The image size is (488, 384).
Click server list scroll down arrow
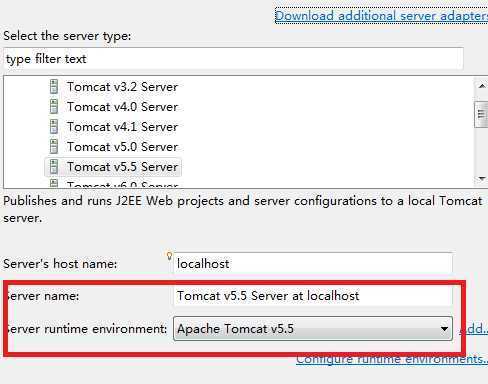point(482,179)
